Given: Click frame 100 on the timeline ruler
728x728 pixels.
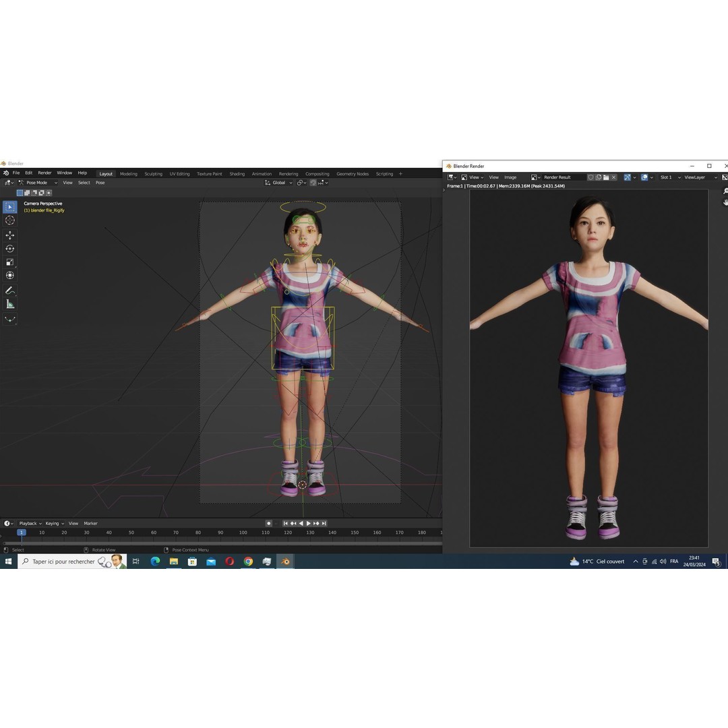Looking at the screenshot, I should (x=243, y=533).
